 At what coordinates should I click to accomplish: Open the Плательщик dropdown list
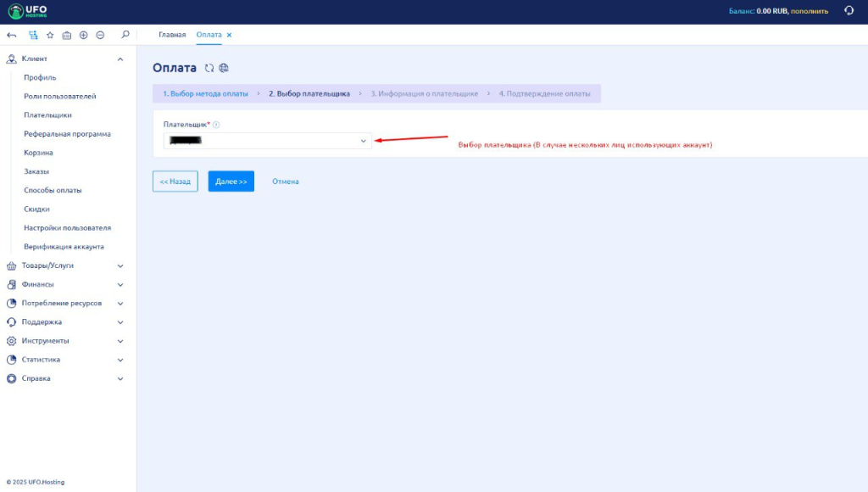pos(267,141)
